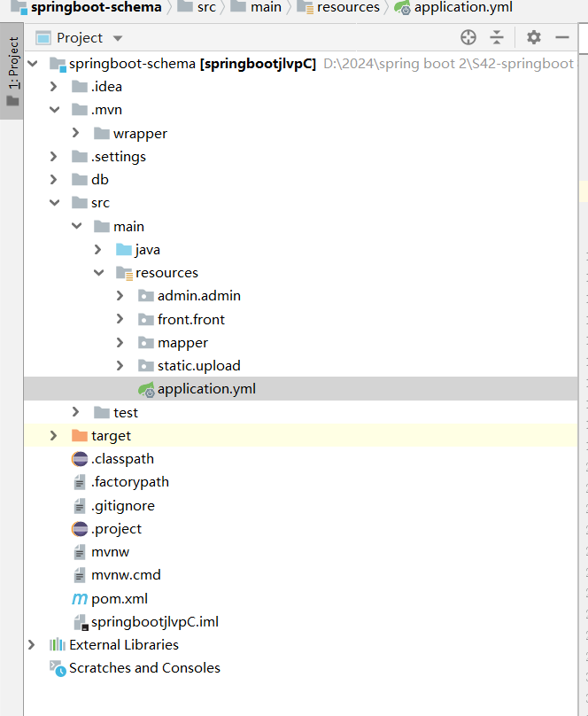Collapse the resources folder
588x716 pixels.
click(x=98, y=273)
